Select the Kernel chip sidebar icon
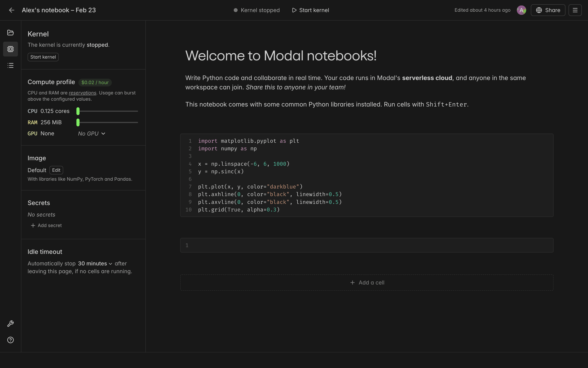The image size is (588, 368). tap(10, 49)
